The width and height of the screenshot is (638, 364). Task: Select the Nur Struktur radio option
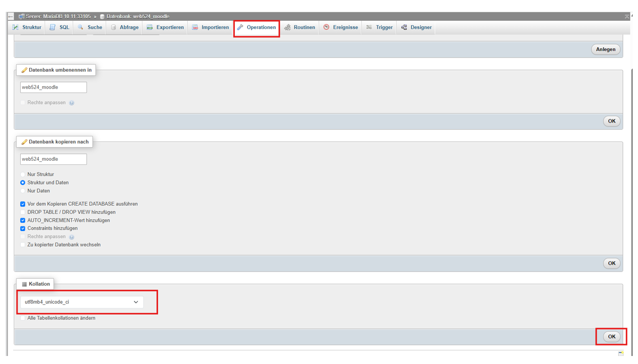point(23,174)
